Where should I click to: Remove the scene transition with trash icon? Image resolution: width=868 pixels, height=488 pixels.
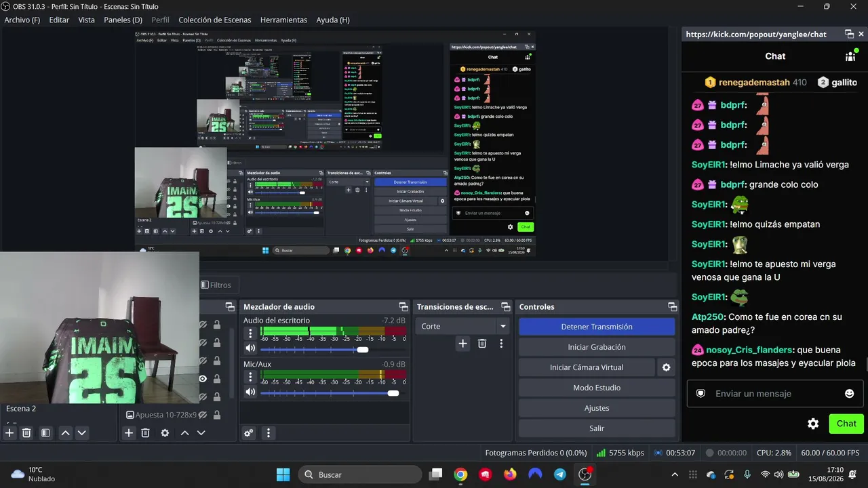click(x=482, y=344)
